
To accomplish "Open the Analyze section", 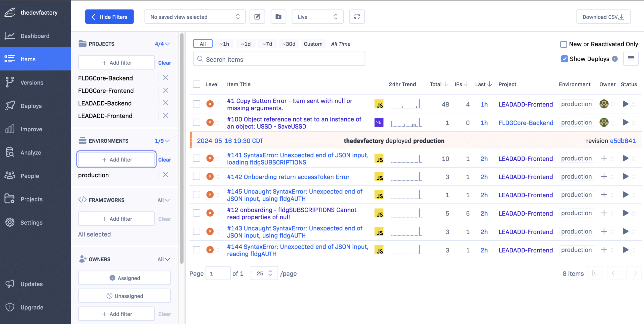I will (31, 152).
